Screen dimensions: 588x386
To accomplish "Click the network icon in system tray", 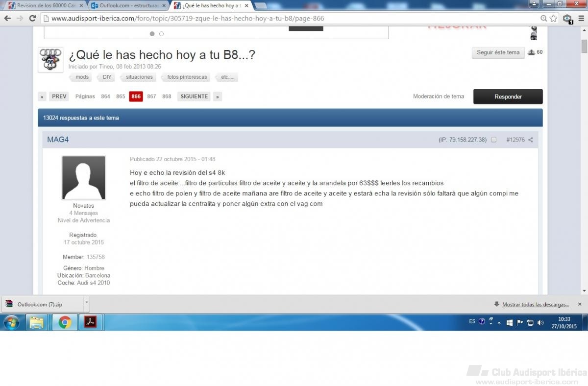I will click(530, 322).
